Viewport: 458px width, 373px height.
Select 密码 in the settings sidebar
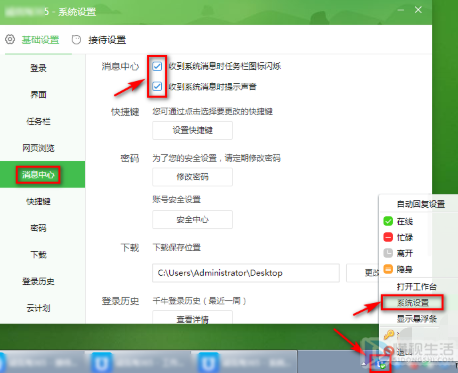tap(38, 228)
